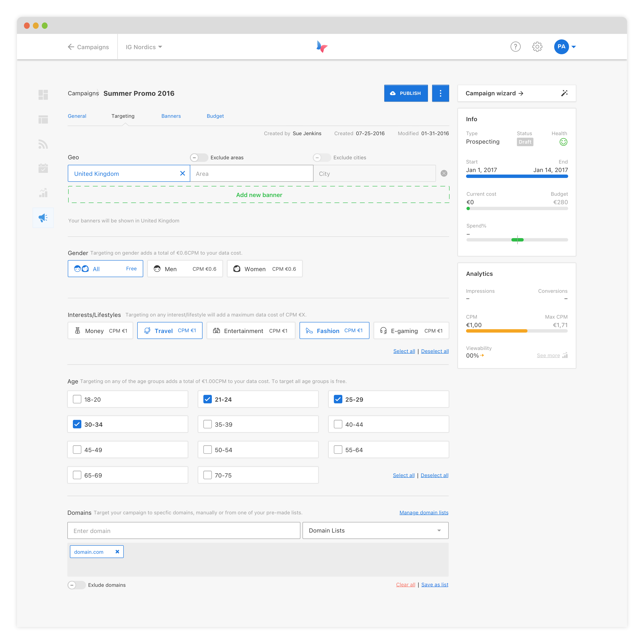644x644 pixels.
Task: Uncheck the 25-29 age group
Action: (338, 399)
